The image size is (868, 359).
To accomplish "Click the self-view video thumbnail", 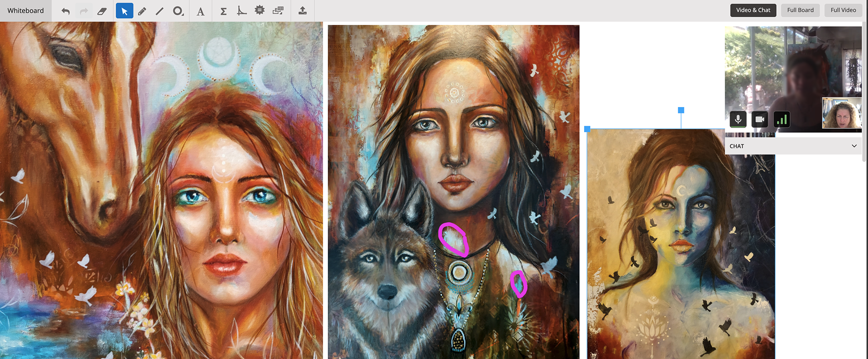I will tap(842, 113).
